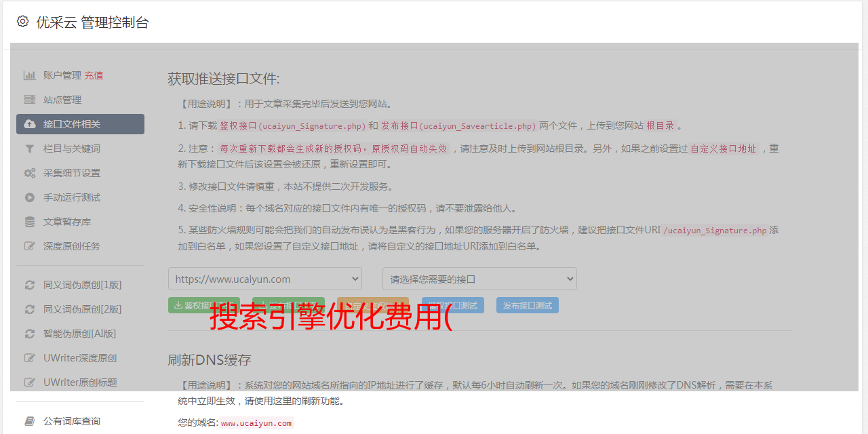Click the cogs icon for 采集细节设置
The width and height of the screenshot is (868, 434).
[x=30, y=173]
